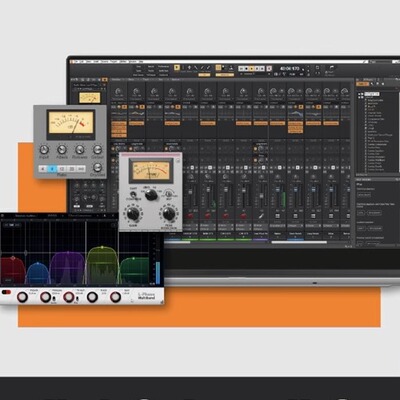The width and height of the screenshot is (400, 400).
Task: Click the Dry/Wet knob on the gray compressor
Action: tap(97, 167)
